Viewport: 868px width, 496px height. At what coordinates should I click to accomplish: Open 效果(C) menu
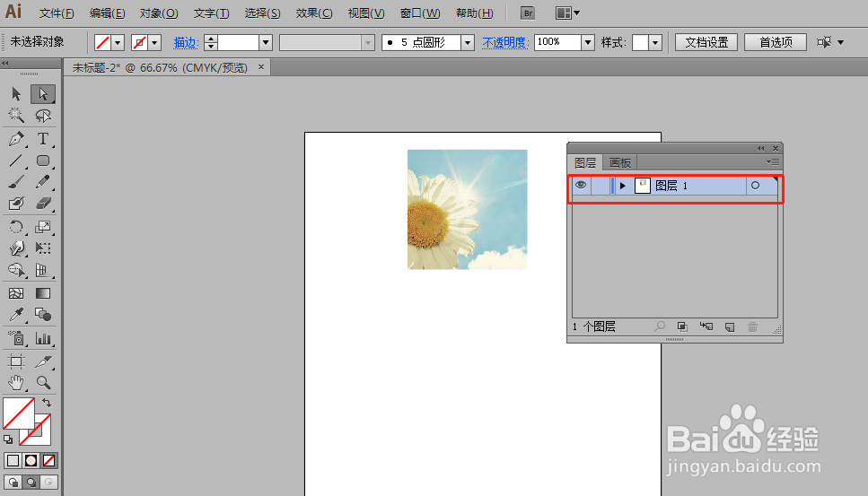click(x=314, y=13)
